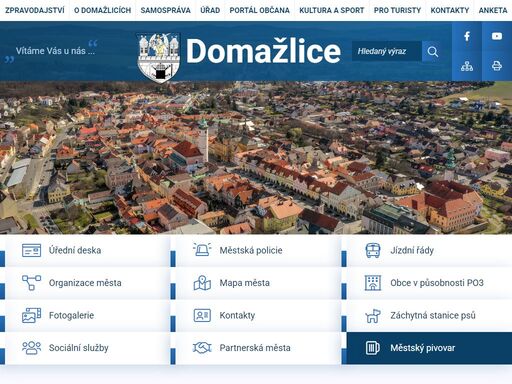Open the Portál občana menu
The width and height of the screenshot is (512, 384).
click(259, 10)
